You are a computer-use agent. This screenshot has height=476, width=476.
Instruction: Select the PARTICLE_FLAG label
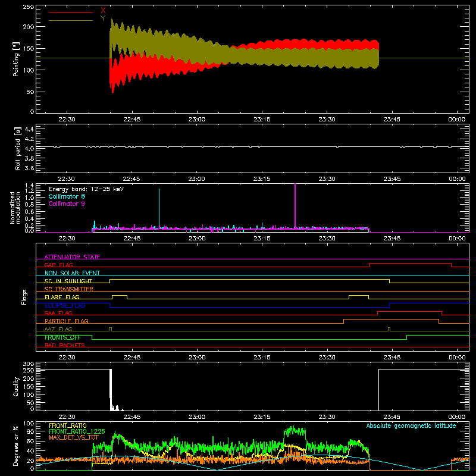tap(67, 321)
